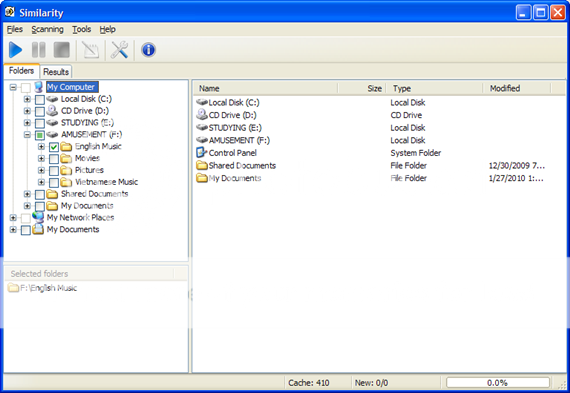570x393 pixels.
Task: Sort by the Modified column header
Action: 517,88
